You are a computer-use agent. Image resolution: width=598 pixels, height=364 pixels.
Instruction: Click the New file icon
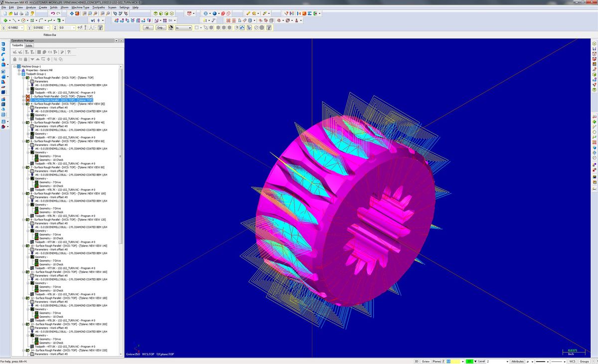(4, 13)
